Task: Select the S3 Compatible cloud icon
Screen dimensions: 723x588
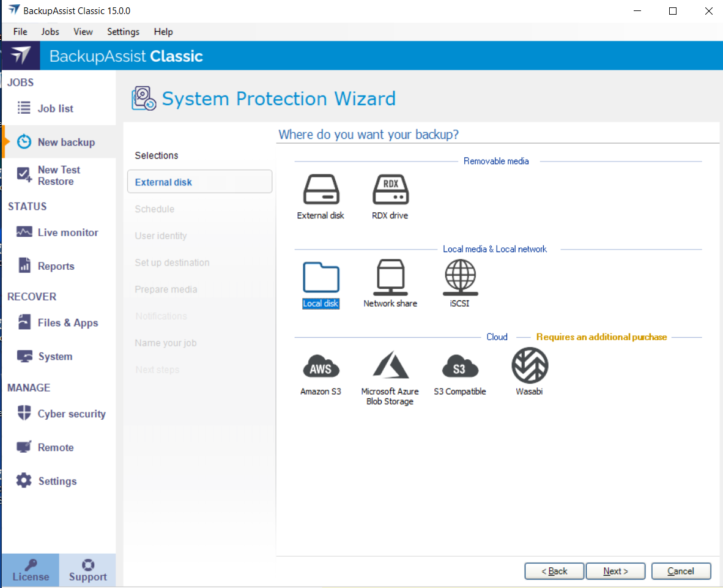Action: coord(459,366)
